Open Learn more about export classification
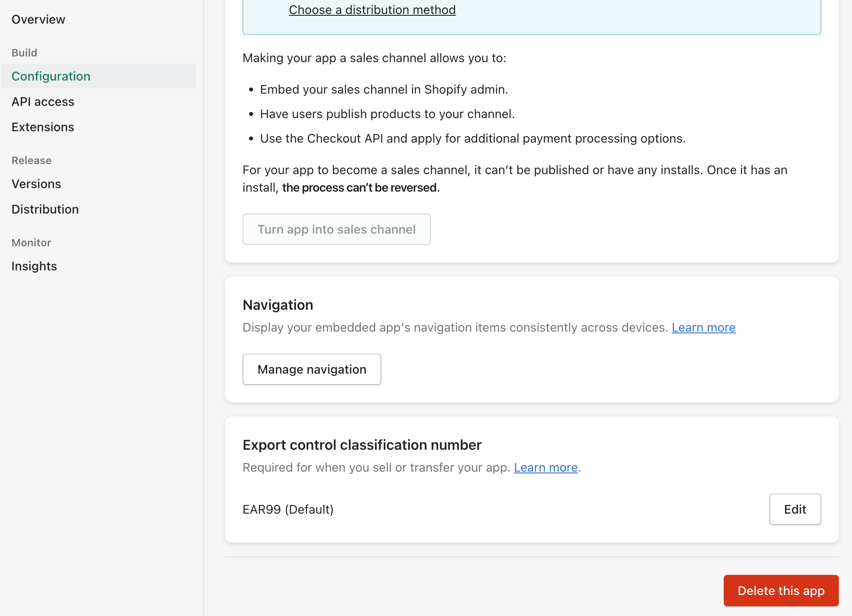The height and width of the screenshot is (616, 852). [x=546, y=467]
